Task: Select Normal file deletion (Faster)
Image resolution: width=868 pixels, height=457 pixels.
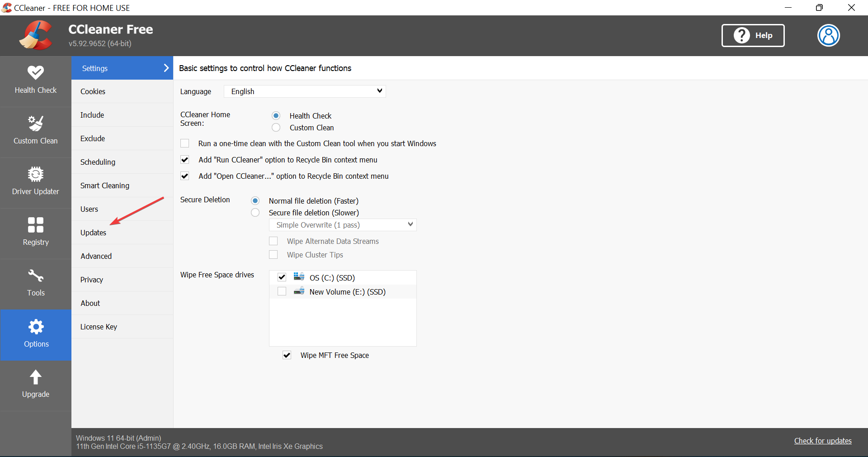Action: 255,201
